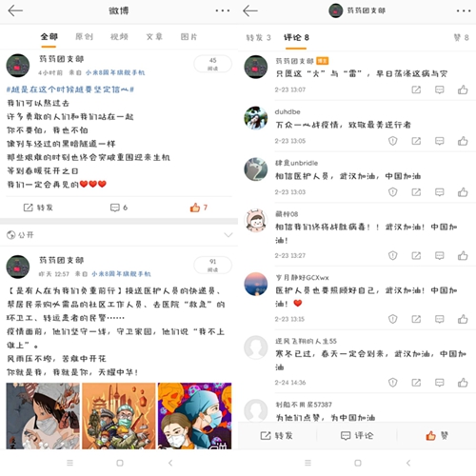Open more options in left Weibo header
The image size is (476, 476).
[223, 10]
